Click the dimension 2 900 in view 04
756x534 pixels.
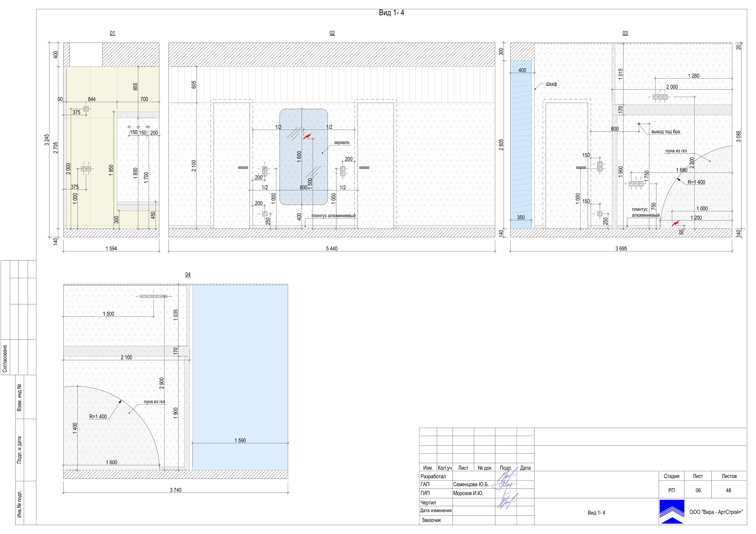162,383
